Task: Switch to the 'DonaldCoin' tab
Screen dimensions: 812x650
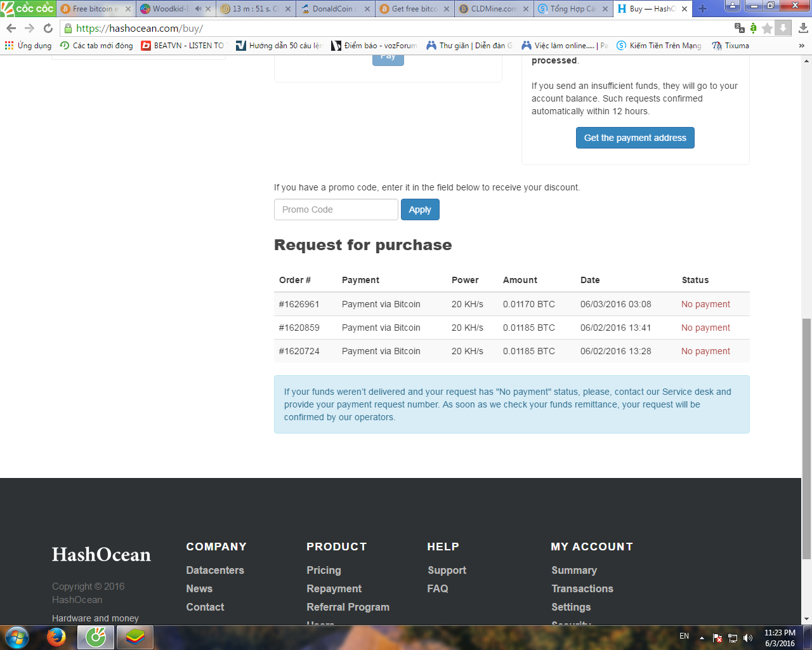Action: [x=335, y=9]
